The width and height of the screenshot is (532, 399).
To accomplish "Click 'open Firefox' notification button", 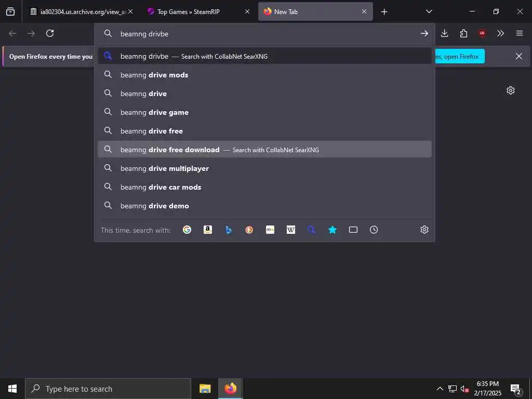I will (x=459, y=56).
